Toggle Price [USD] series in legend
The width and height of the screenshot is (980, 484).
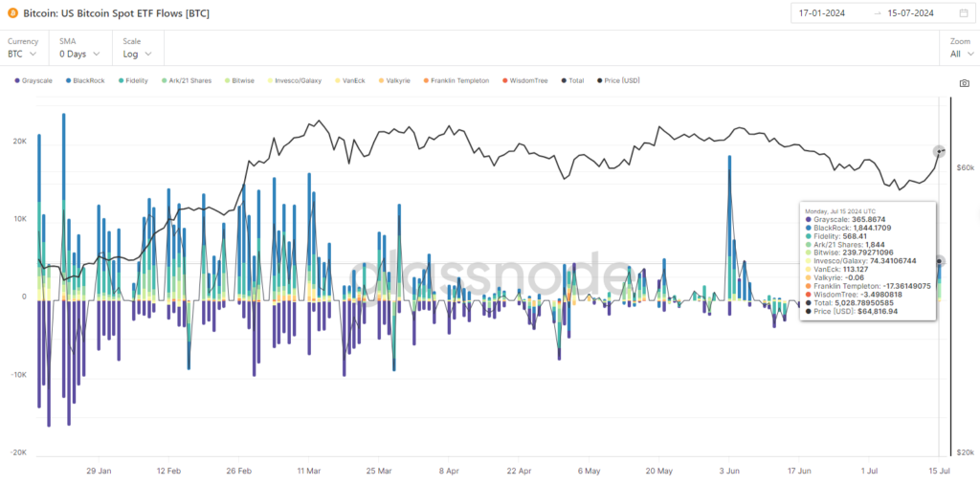[x=618, y=80]
